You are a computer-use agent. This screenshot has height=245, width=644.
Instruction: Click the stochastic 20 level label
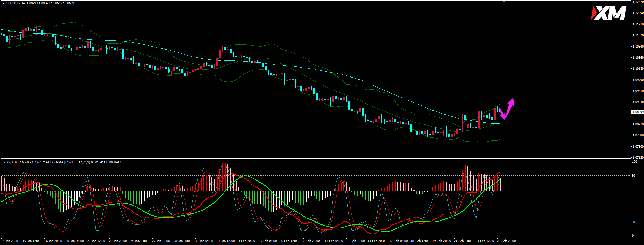634,222
